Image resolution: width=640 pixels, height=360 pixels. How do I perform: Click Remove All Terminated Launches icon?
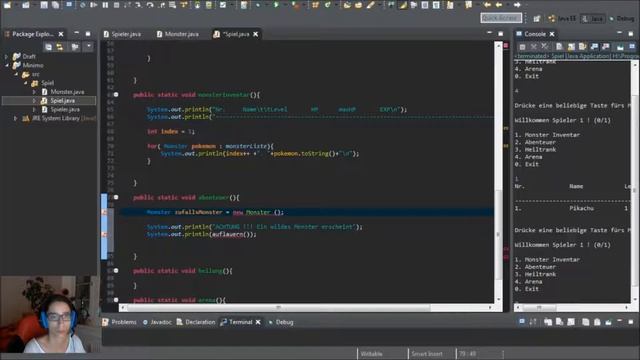(545, 47)
